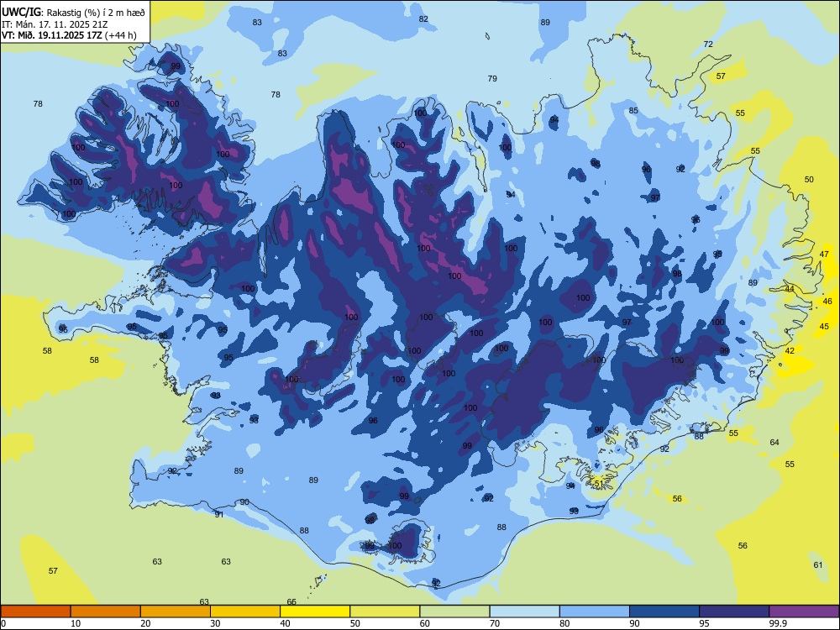Click the pale blue 70–80 legend swatch
The image size is (840, 630).
pyautogui.click(x=525, y=612)
